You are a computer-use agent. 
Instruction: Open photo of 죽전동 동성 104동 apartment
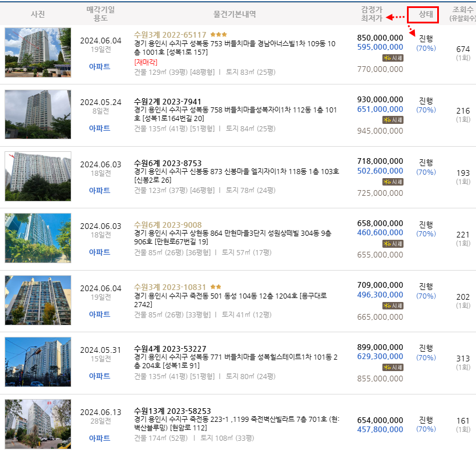point(38,300)
